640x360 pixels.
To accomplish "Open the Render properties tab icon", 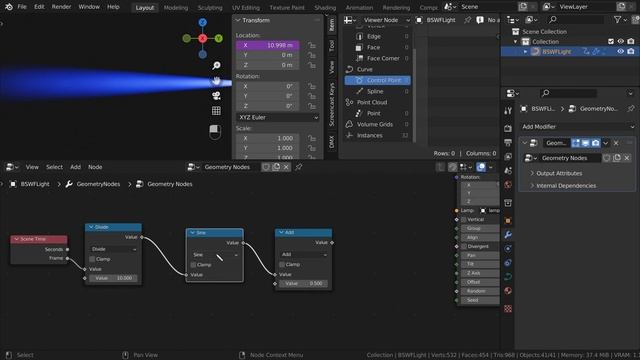I will point(508,128).
